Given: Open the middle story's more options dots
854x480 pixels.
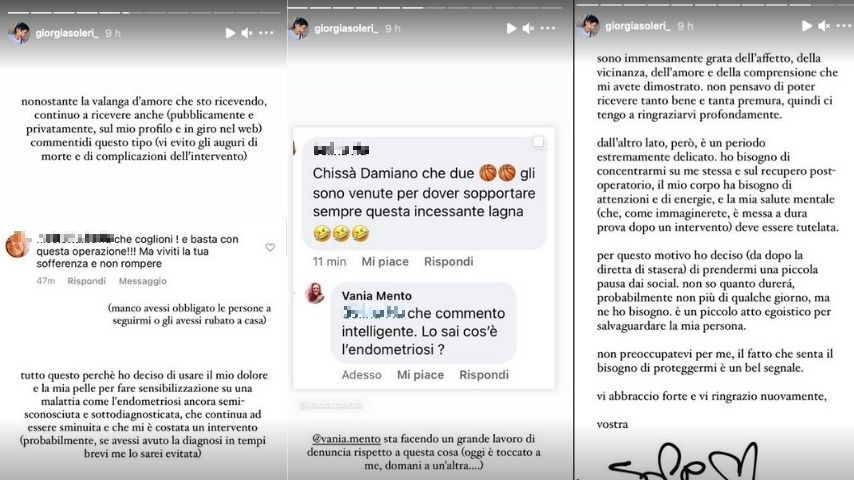Looking at the screenshot, I should (548, 28).
